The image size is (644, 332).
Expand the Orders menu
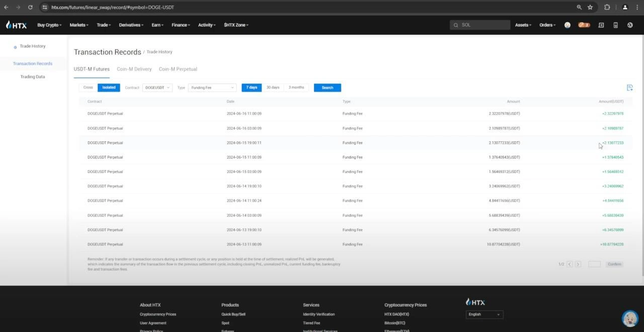(x=547, y=25)
